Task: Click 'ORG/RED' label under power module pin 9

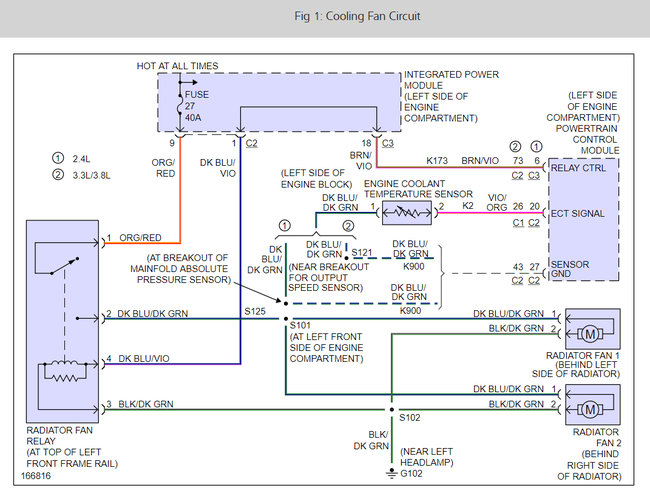Action: coord(163,168)
